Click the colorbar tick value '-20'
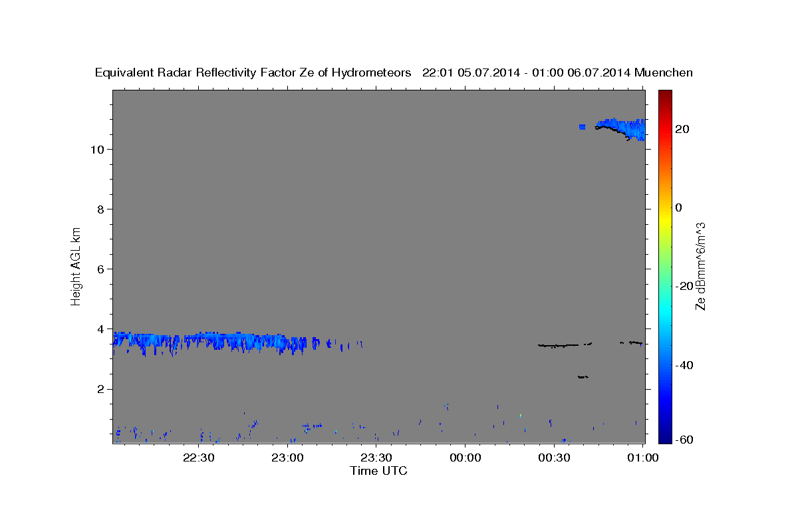Viewport: 798px width, 532px height. point(685,286)
